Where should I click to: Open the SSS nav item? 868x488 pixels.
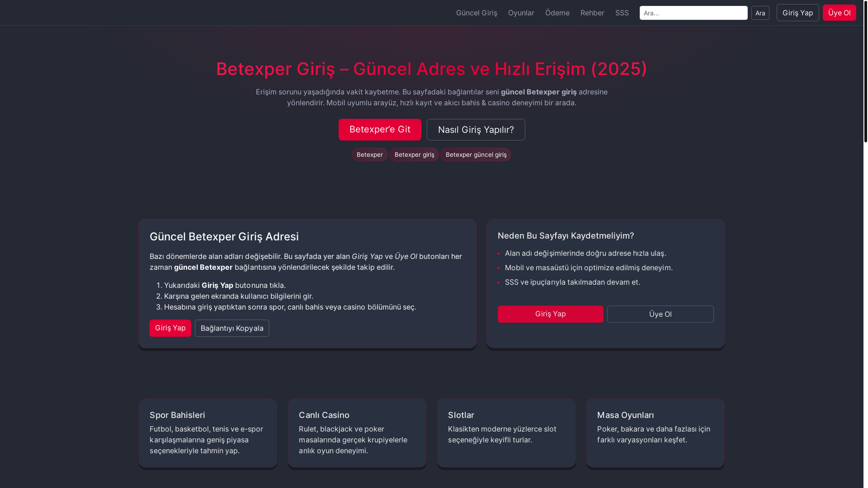coord(622,13)
